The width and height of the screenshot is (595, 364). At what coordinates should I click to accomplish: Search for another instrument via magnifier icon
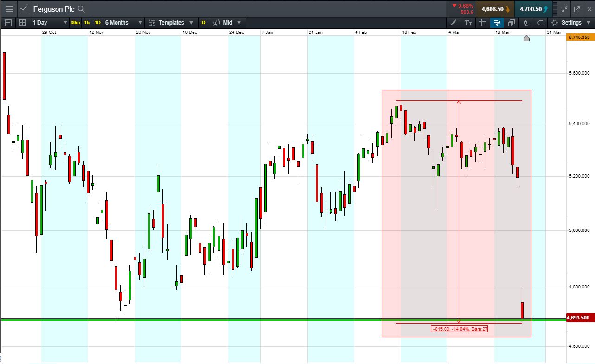click(81, 9)
